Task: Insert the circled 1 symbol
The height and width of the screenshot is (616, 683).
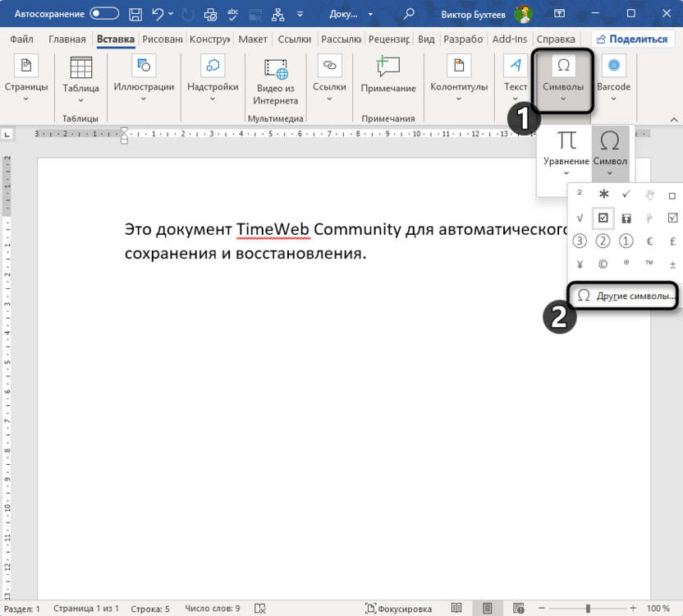Action: (626, 241)
